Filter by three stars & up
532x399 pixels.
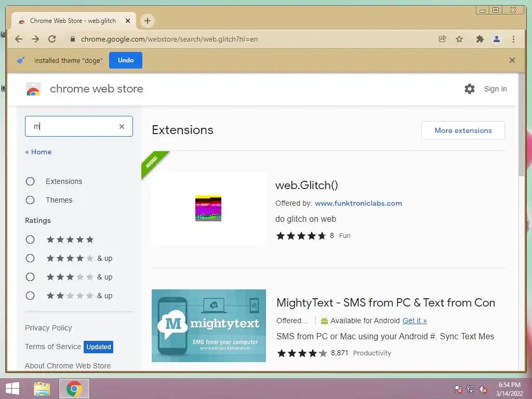point(30,277)
